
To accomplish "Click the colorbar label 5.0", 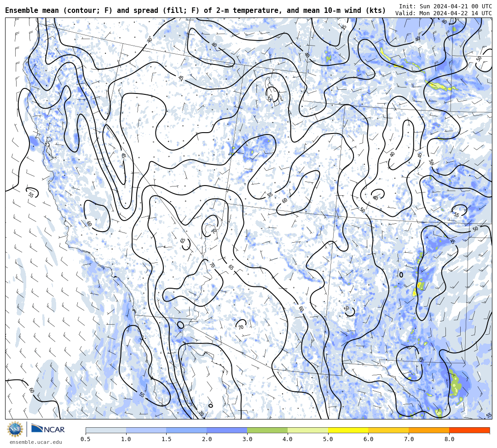I will coord(328,439).
